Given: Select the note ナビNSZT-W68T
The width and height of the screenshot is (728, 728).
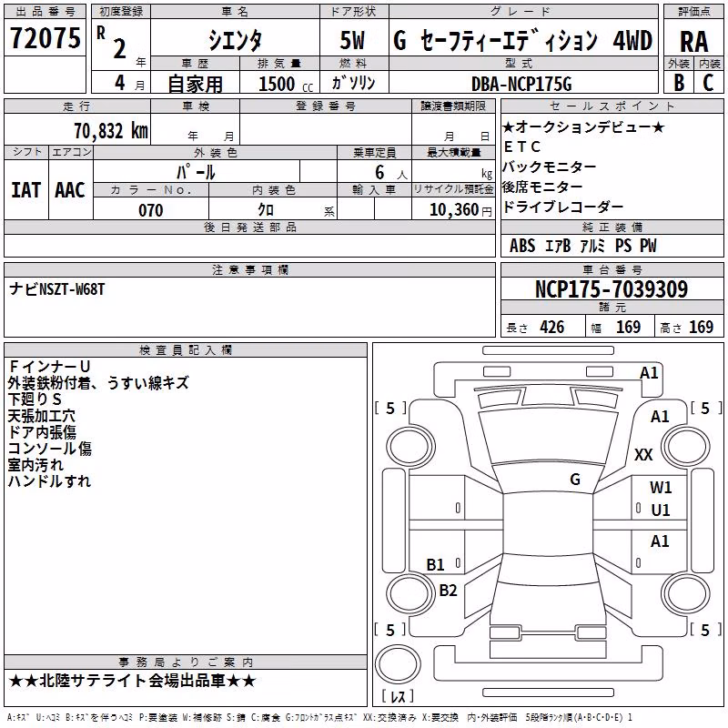Looking at the screenshot, I should coord(57,289).
